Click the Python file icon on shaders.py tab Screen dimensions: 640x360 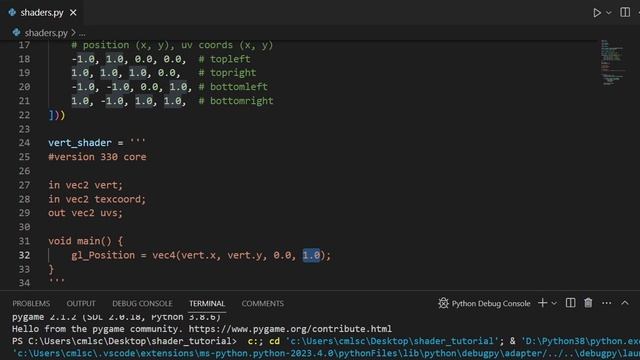coord(12,13)
